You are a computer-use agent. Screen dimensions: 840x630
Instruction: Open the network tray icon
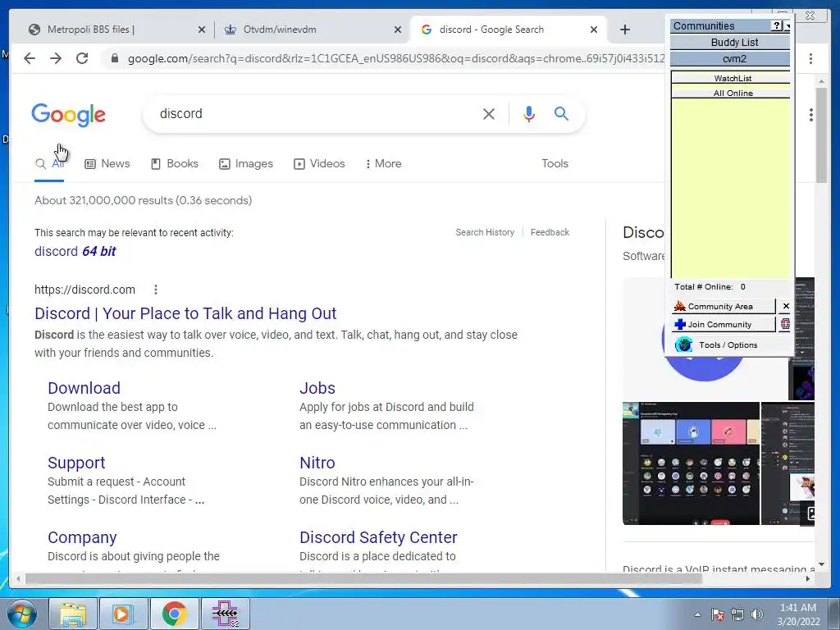pos(737,614)
